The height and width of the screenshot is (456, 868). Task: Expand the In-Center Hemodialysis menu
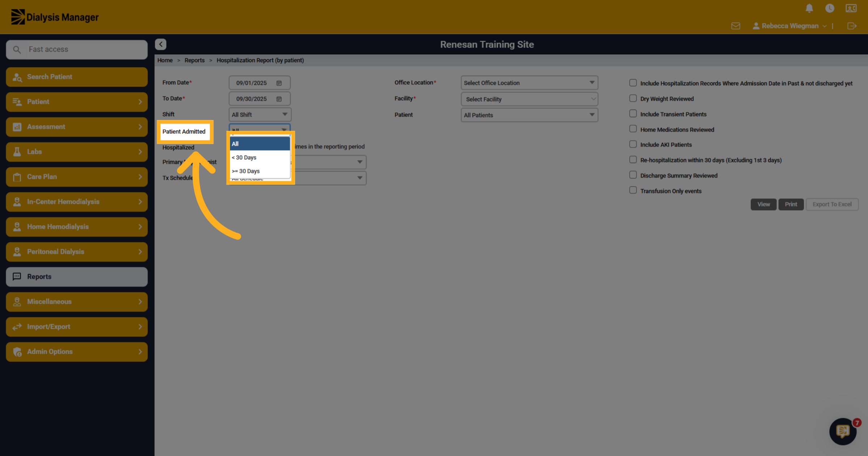(x=77, y=202)
